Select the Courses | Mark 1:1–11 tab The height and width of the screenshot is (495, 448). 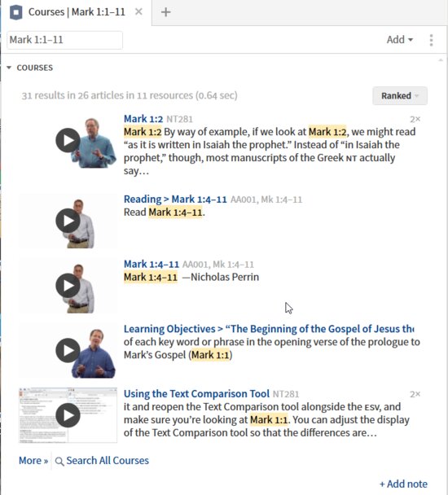[x=77, y=12]
